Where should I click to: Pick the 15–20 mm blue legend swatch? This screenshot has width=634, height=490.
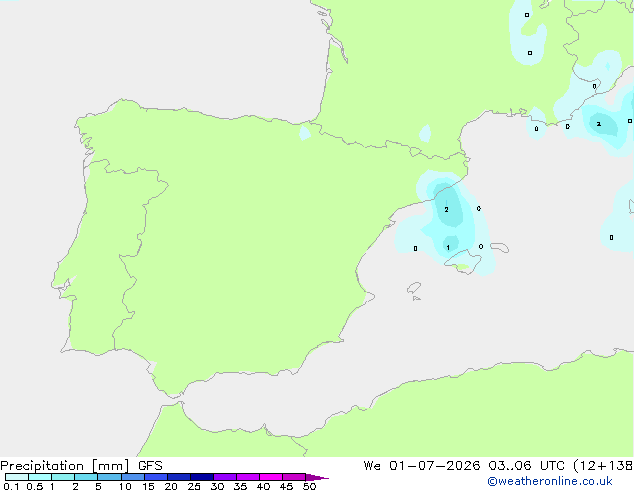coord(156,477)
